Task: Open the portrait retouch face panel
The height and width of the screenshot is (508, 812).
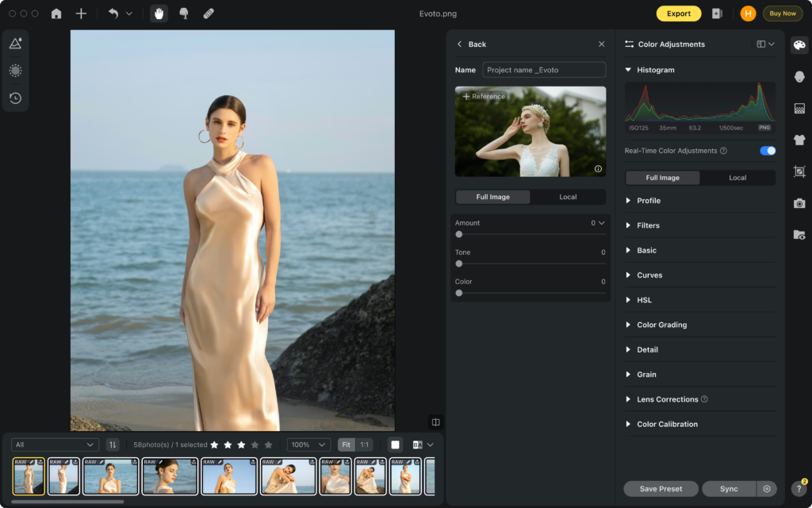Action: click(799, 76)
